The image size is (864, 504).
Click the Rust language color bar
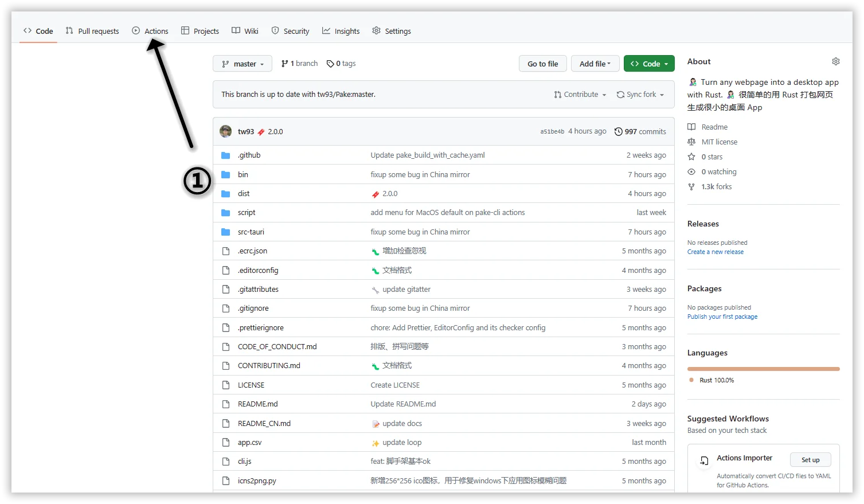[763, 369]
